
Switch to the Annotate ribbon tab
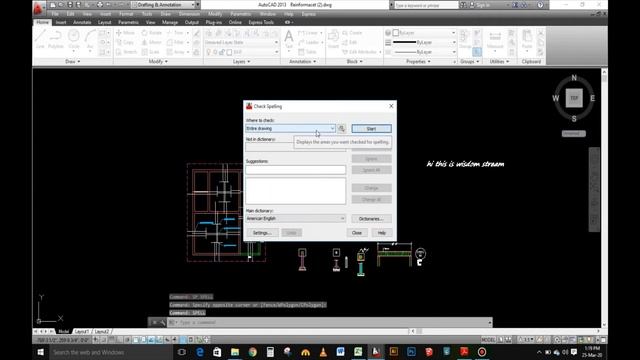[82, 22]
